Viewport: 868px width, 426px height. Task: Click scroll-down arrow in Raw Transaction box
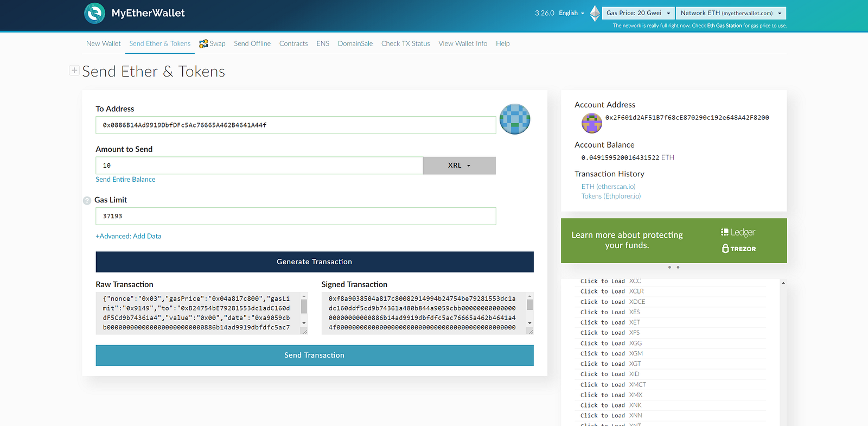point(304,323)
